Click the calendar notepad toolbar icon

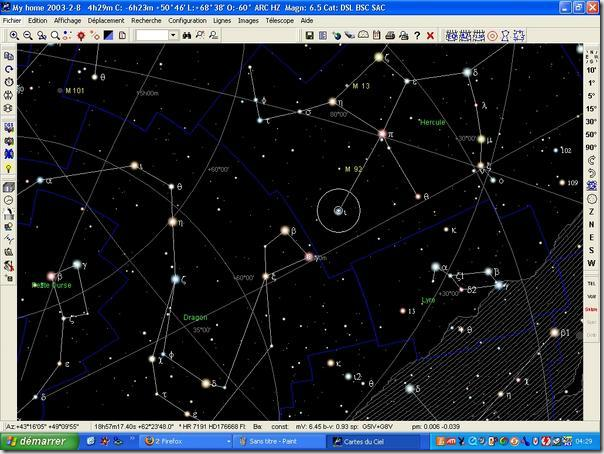(377, 35)
